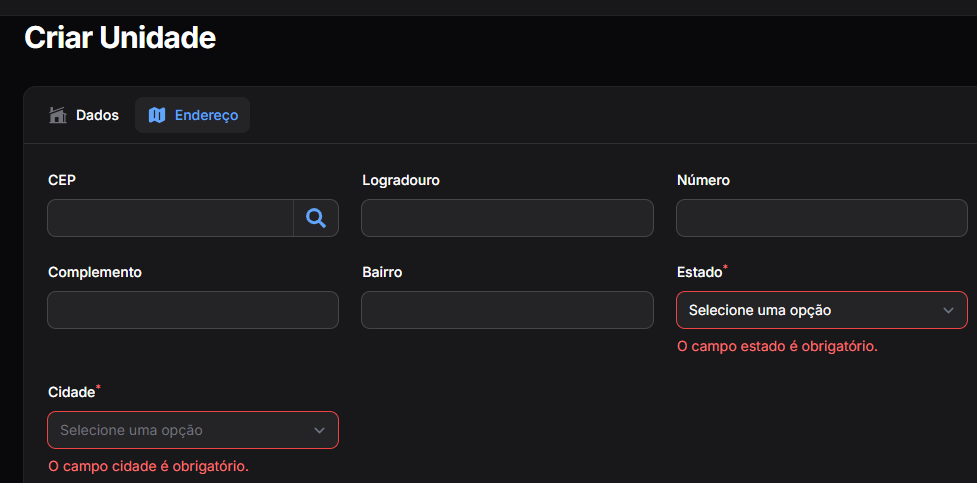Expand Estado using its chevron arrow
The height and width of the screenshot is (483, 977).
[x=948, y=310]
